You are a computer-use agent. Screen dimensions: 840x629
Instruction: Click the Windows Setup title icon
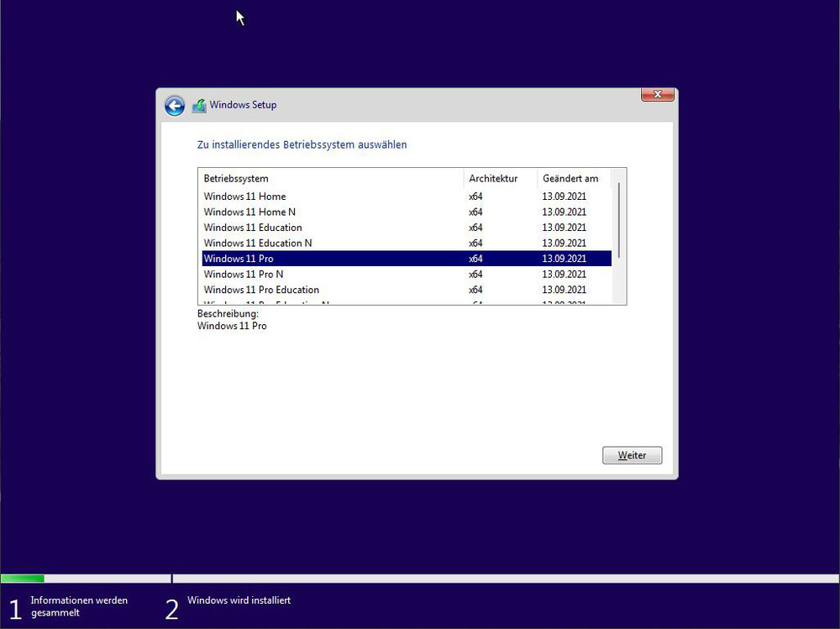click(199, 105)
